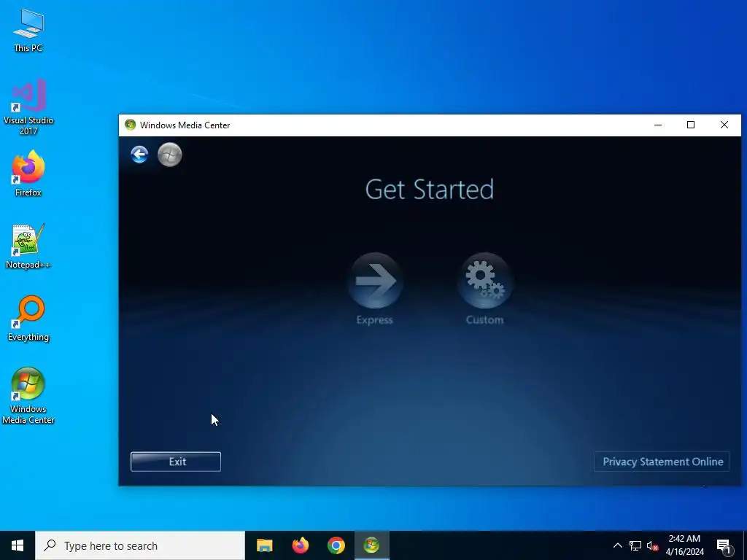Close the Windows Media Center window
The height and width of the screenshot is (560, 747).
[724, 125]
